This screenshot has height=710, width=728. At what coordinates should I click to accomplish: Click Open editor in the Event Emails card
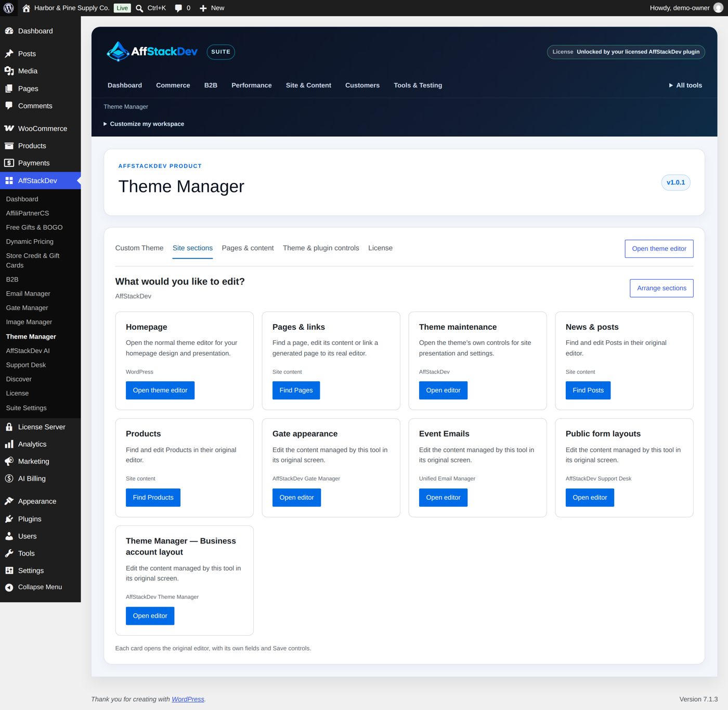click(x=443, y=498)
